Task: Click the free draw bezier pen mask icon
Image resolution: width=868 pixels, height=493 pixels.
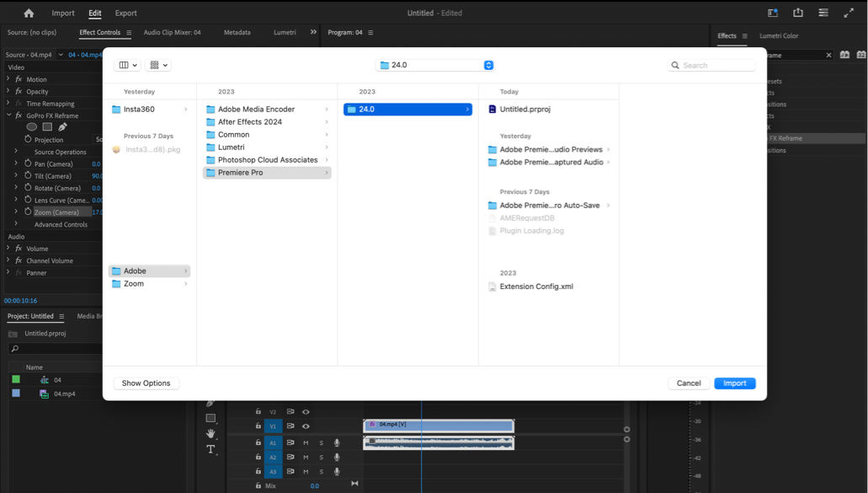Action: 62,127
